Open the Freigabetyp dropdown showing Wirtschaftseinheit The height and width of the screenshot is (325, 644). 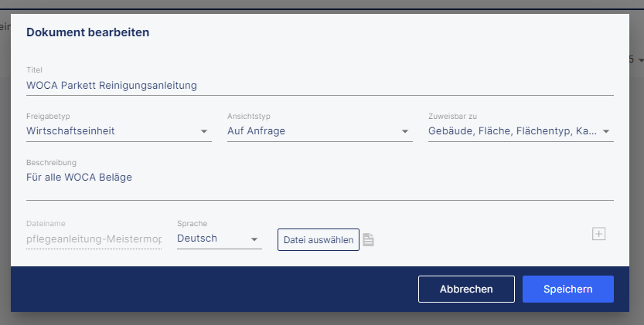pyautogui.click(x=119, y=131)
